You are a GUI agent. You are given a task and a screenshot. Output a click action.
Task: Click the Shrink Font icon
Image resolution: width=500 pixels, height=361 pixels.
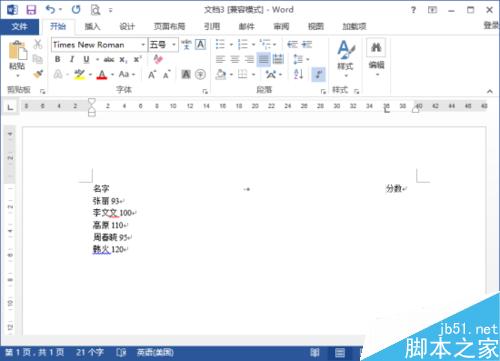point(167,74)
